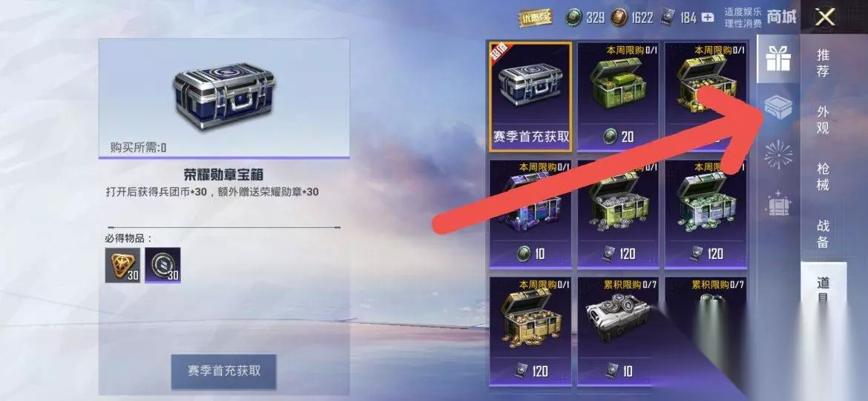Screen dimensions: 868x401
Task: Open the 战备 tab
Action: (823, 234)
